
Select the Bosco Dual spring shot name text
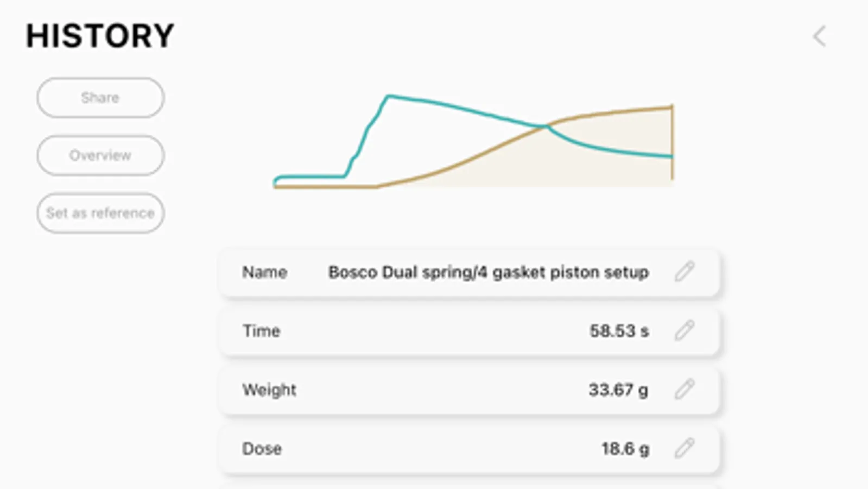click(x=488, y=272)
